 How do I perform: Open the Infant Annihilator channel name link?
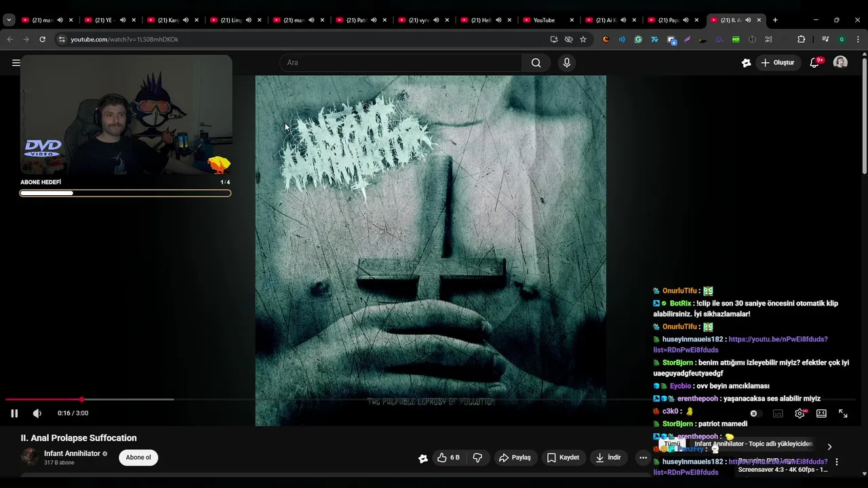click(x=72, y=453)
